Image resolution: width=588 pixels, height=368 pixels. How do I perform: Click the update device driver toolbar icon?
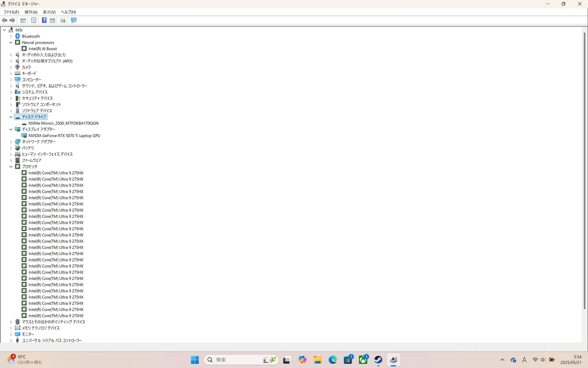click(63, 20)
